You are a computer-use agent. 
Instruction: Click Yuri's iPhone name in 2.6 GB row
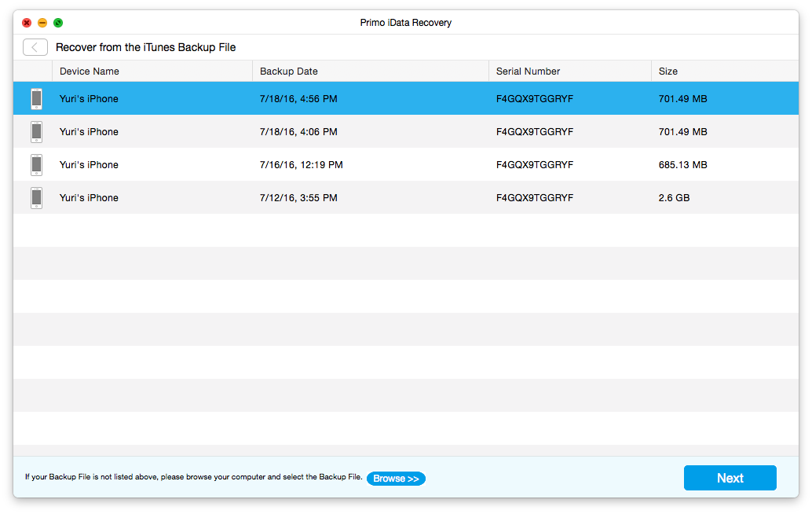pyautogui.click(x=89, y=197)
